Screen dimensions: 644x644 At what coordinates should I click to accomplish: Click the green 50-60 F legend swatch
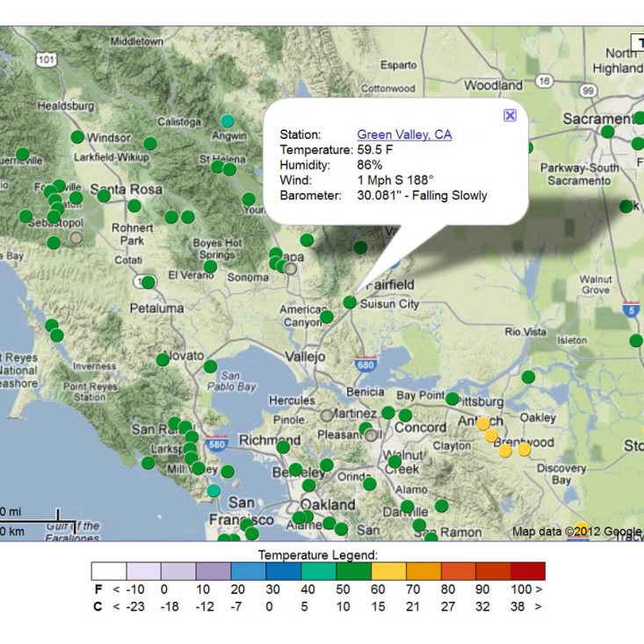[353, 571]
